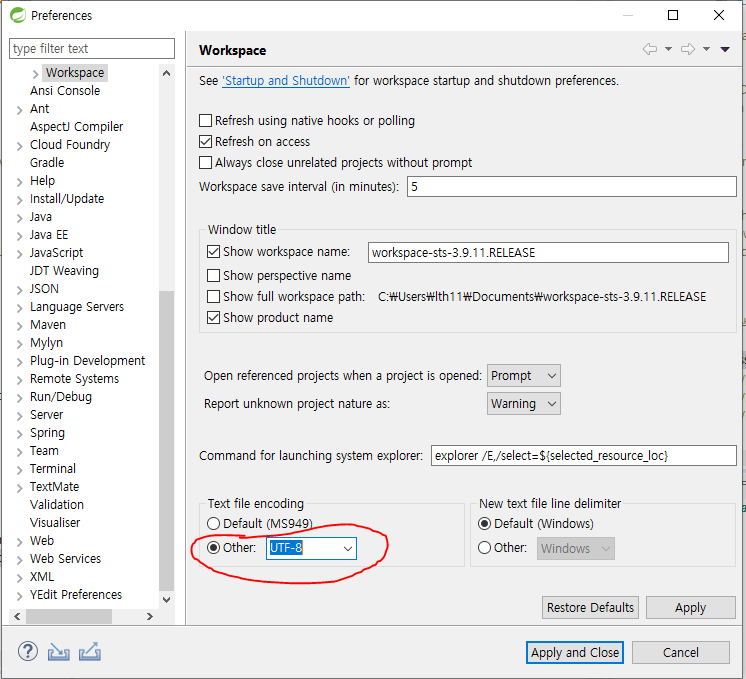The width and height of the screenshot is (746, 679).
Task: Expand the Cloud Foundry tree node
Action: tap(20, 146)
